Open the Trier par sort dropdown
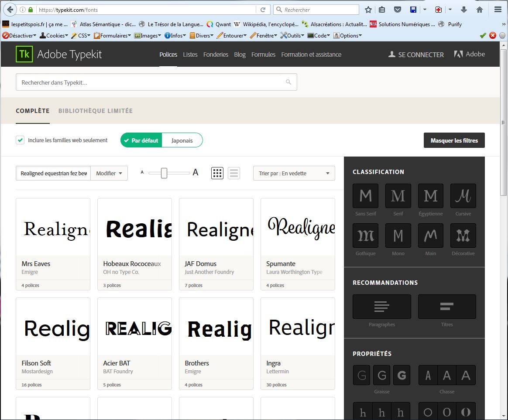Image resolution: width=508 pixels, height=420 pixels. tap(294, 173)
